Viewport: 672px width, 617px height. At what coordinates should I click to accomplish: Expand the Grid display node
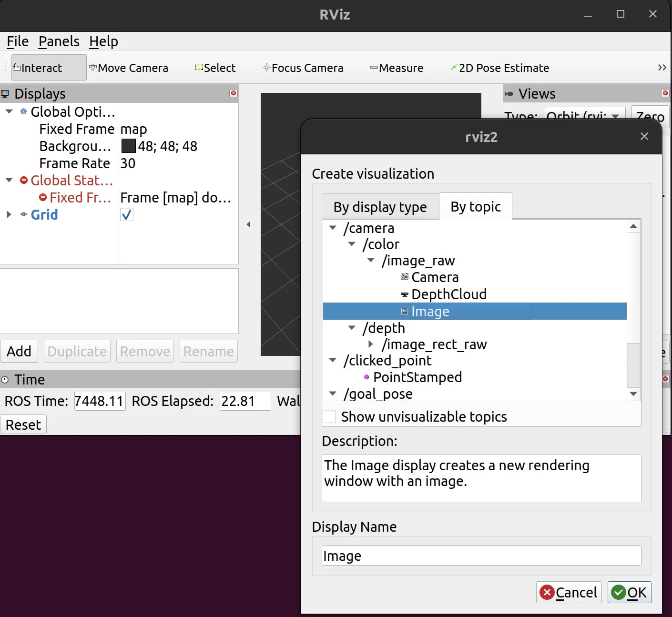click(x=9, y=214)
